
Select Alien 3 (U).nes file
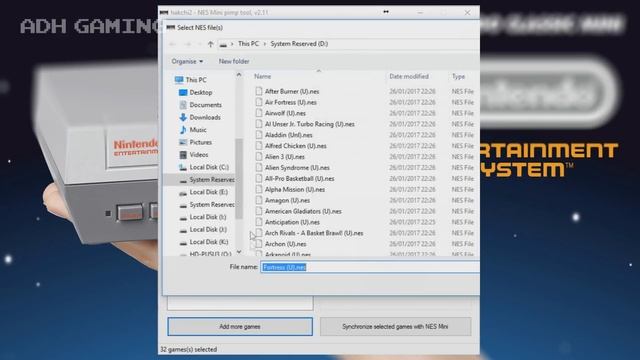coord(284,157)
